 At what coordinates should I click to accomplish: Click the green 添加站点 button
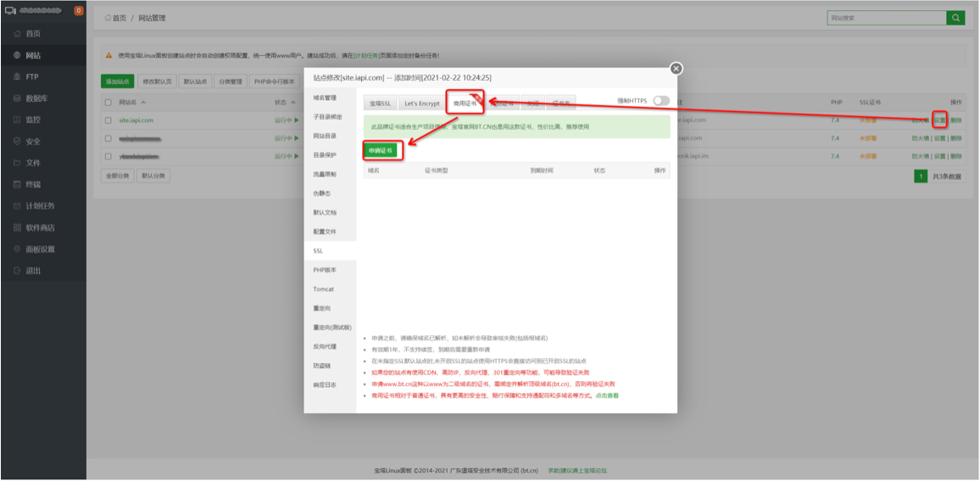(x=117, y=81)
